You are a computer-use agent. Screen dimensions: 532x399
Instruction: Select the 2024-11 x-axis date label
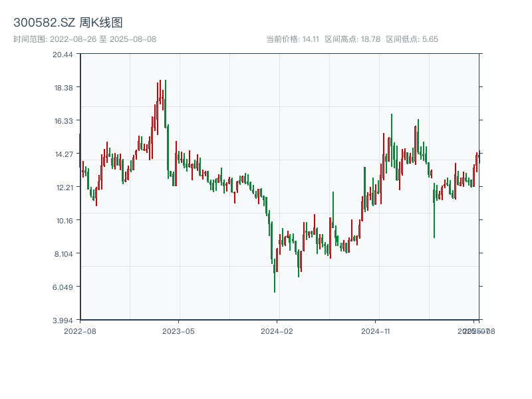click(x=376, y=331)
